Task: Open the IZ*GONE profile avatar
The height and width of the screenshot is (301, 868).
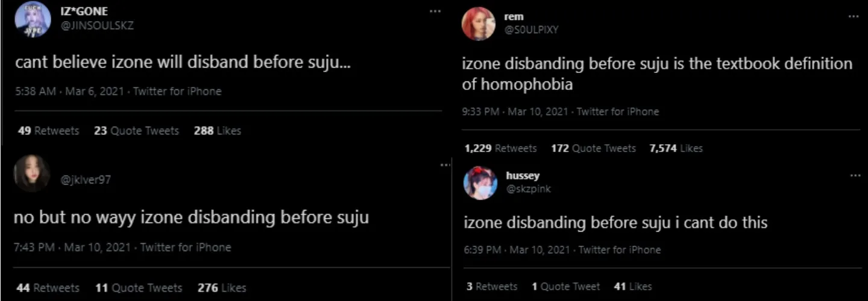Action: click(x=33, y=19)
